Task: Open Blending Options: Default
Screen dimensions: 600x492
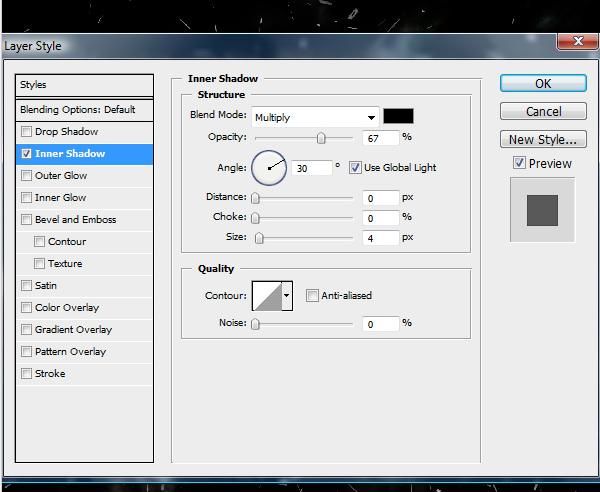Action: [x=85, y=110]
